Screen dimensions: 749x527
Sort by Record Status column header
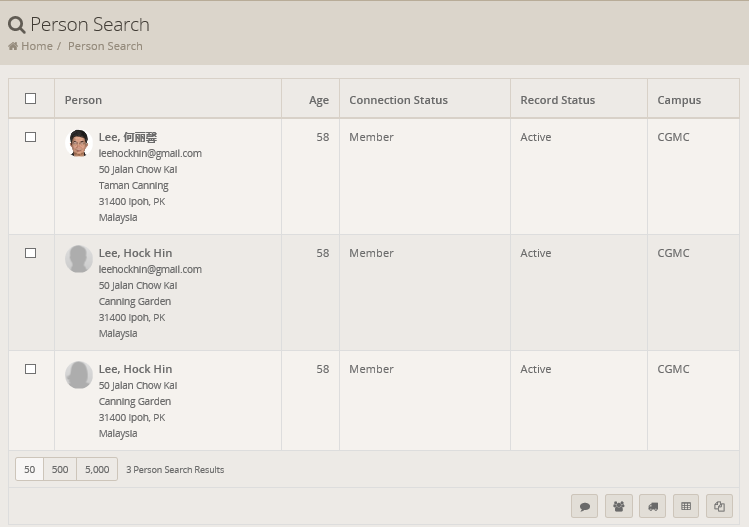click(x=557, y=100)
